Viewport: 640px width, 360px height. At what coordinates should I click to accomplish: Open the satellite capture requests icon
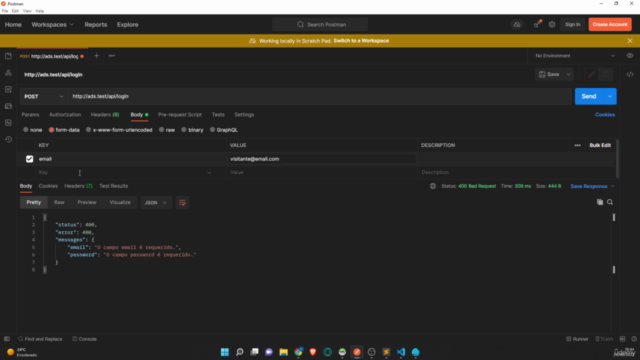[x=537, y=24]
